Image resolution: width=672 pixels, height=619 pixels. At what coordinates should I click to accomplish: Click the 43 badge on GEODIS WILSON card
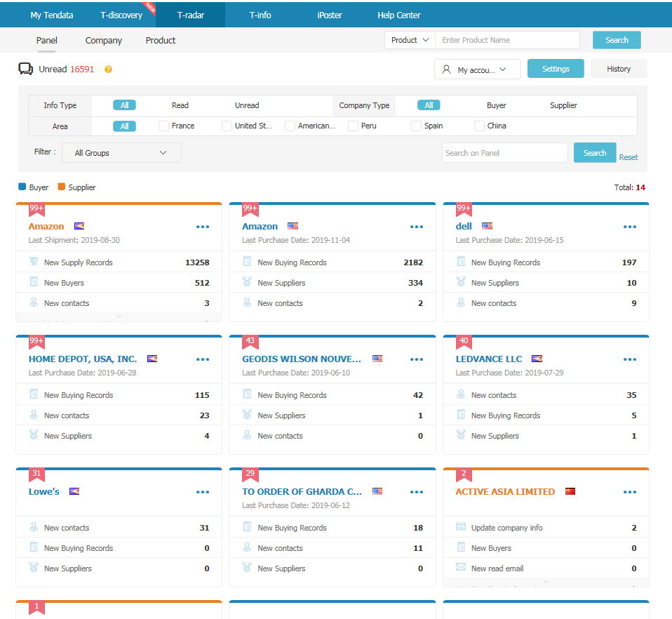pyautogui.click(x=250, y=342)
